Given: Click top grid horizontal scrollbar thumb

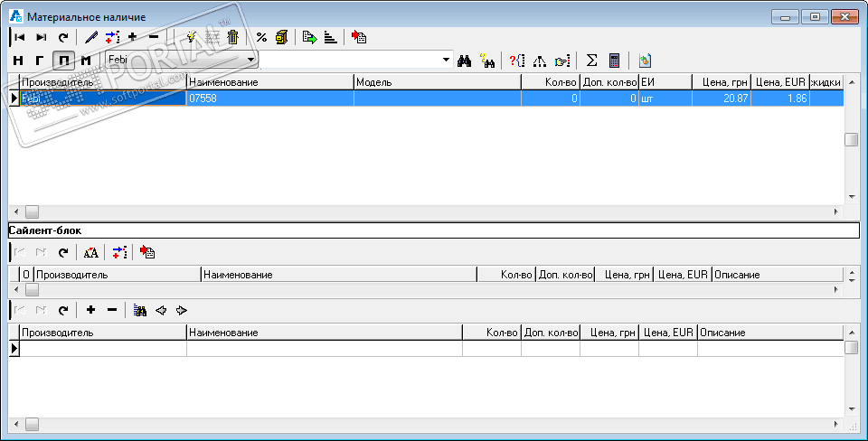Looking at the screenshot, I should click(33, 212).
